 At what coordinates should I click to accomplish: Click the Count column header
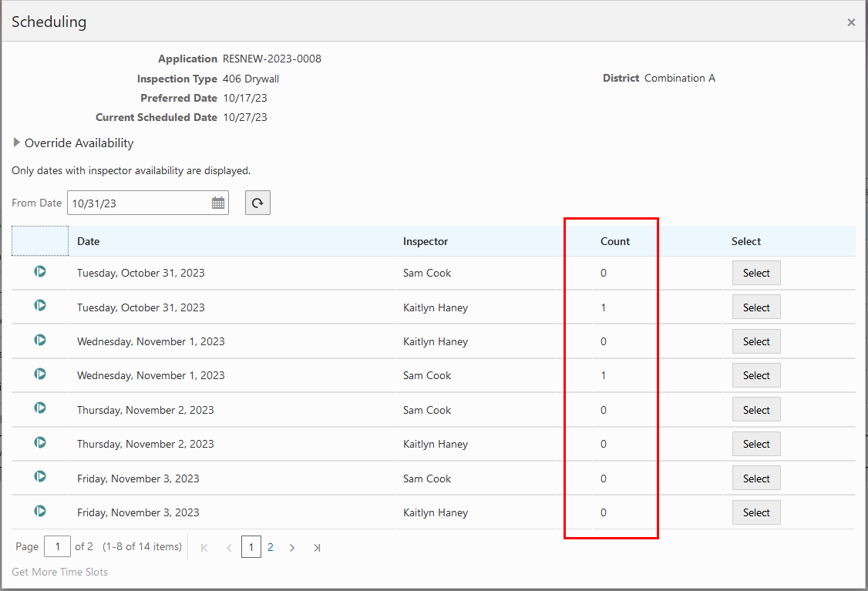[615, 241]
